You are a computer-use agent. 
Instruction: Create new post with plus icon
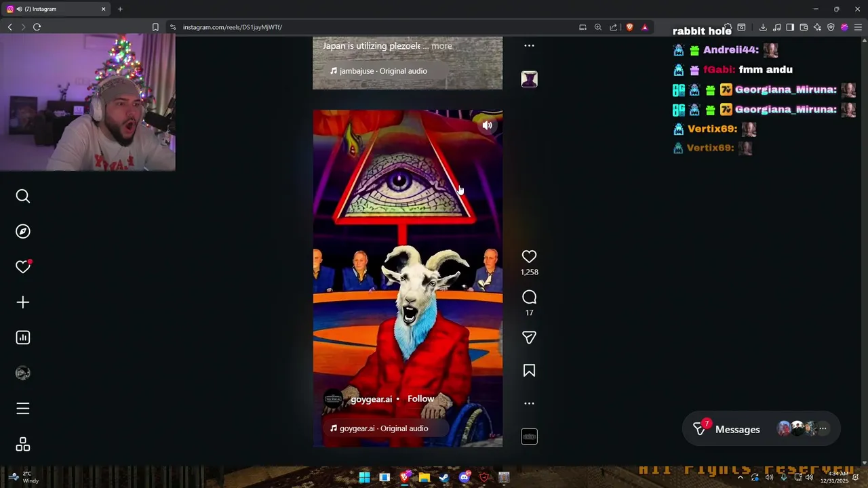23,302
